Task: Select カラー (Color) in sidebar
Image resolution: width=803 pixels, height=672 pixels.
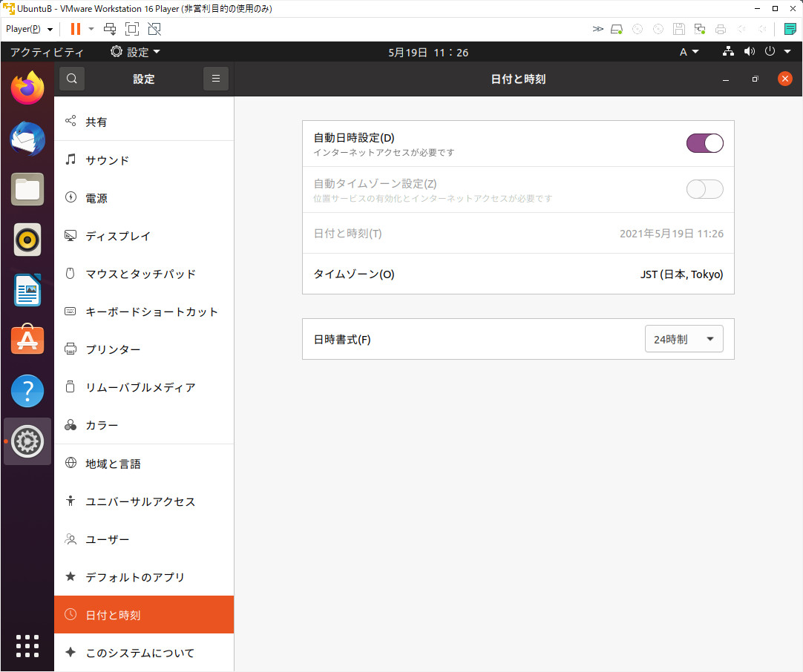Action: pyautogui.click(x=144, y=425)
